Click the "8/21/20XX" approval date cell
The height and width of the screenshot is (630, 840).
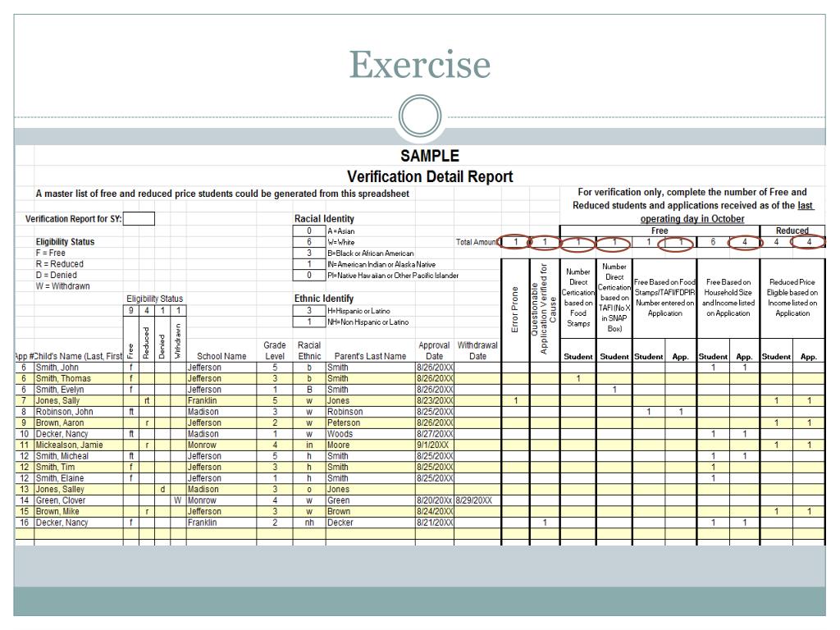tap(435, 523)
